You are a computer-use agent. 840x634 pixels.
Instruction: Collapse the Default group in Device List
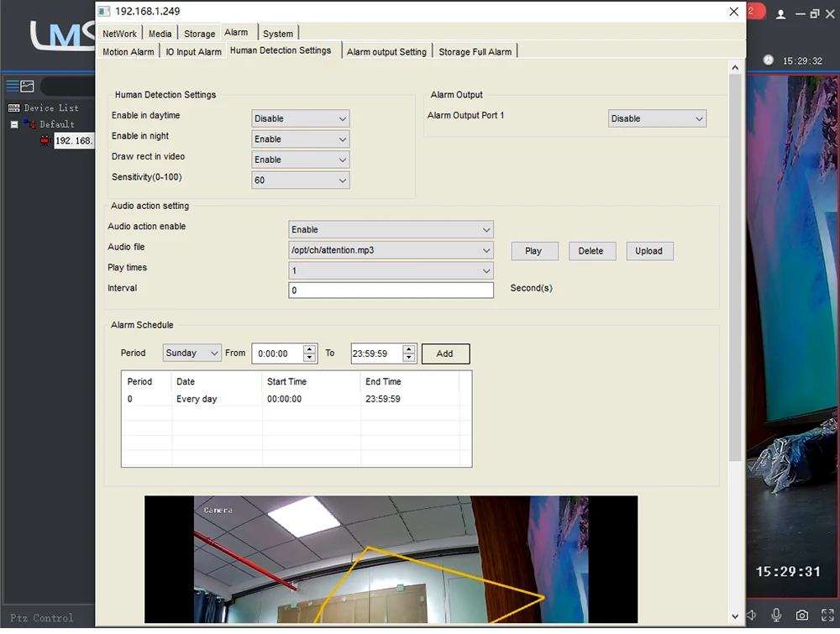[x=14, y=124]
